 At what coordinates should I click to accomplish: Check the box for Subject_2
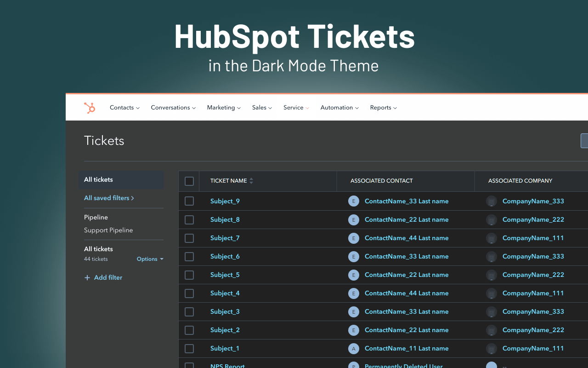click(x=189, y=330)
